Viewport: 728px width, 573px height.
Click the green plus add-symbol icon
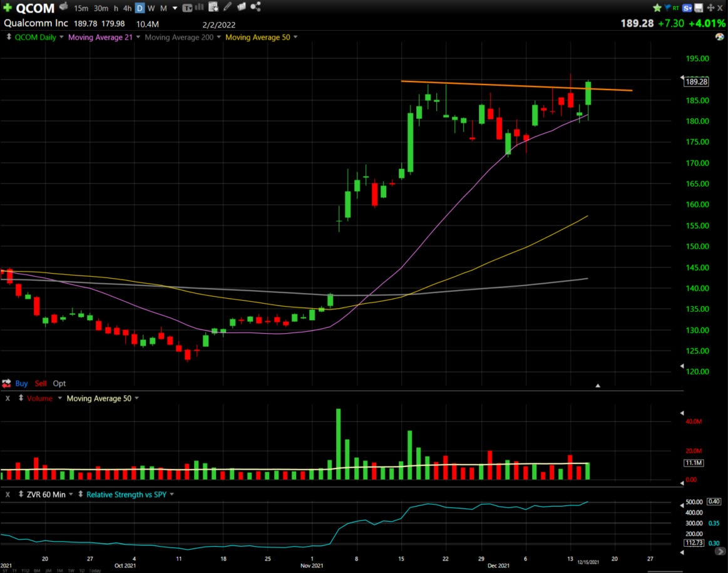pyautogui.click(x=8, y=8)
